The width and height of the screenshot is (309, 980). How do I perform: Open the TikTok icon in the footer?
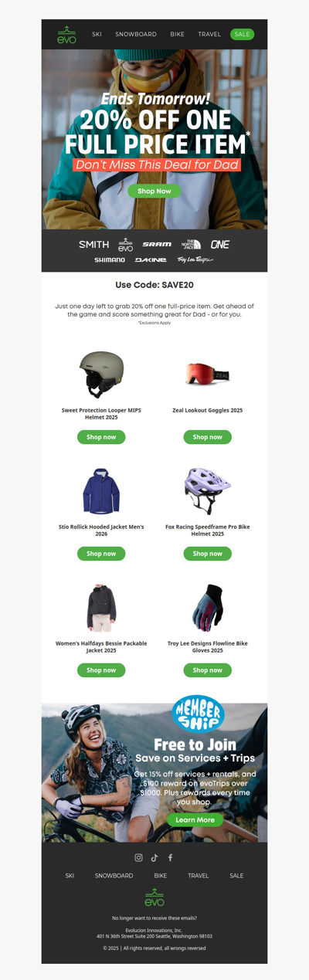pyautogui.click(x=154, y=857)
